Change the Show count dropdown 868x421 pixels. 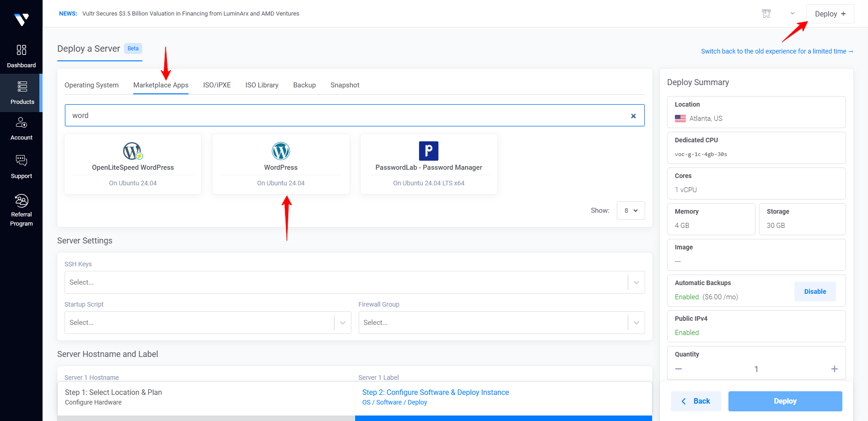631,210
